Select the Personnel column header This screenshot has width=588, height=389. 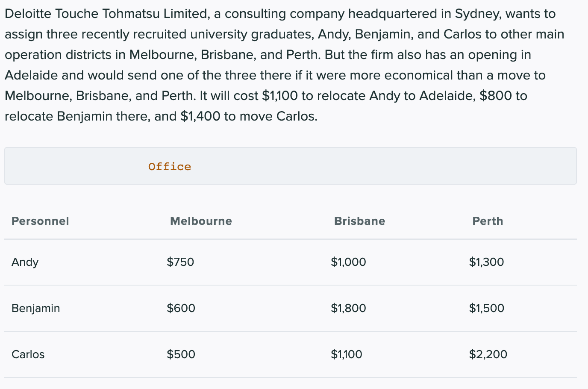pos(40,221)
